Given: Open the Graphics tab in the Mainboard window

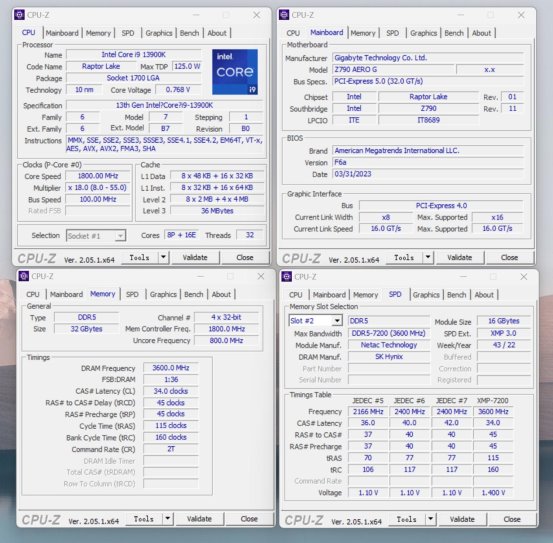Looking at the screenshot, I should pos(424,33).
